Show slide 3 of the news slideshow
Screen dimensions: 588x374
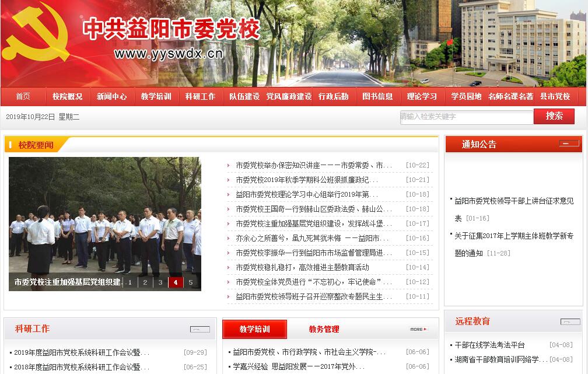[160, 282]
